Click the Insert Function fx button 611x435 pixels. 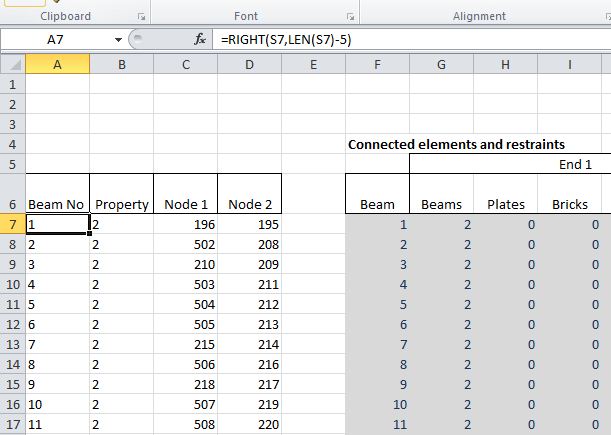pyautogui.click(x=200, y=39)
